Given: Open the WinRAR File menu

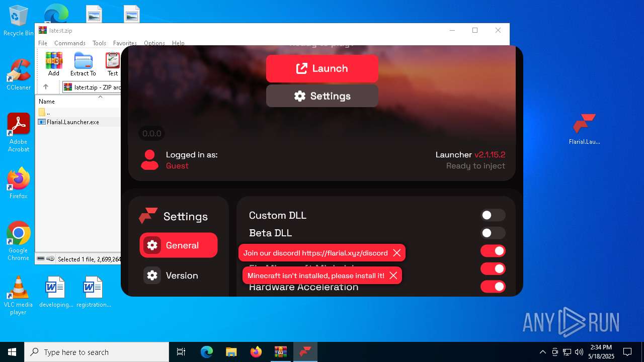Looking at the screenshot, I should click(x=43, y=43).
